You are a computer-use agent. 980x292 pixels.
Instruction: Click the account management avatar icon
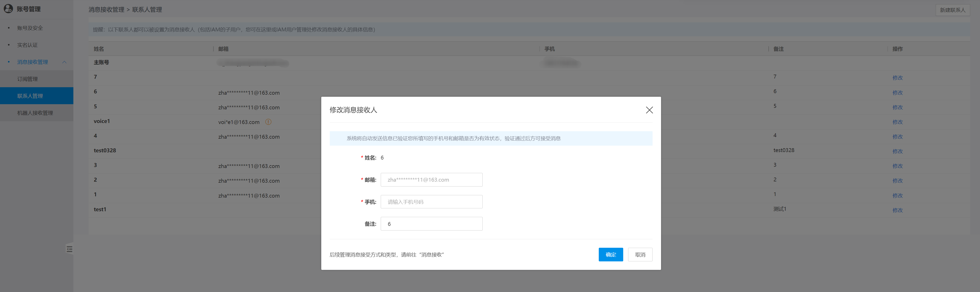pos(8,9)
